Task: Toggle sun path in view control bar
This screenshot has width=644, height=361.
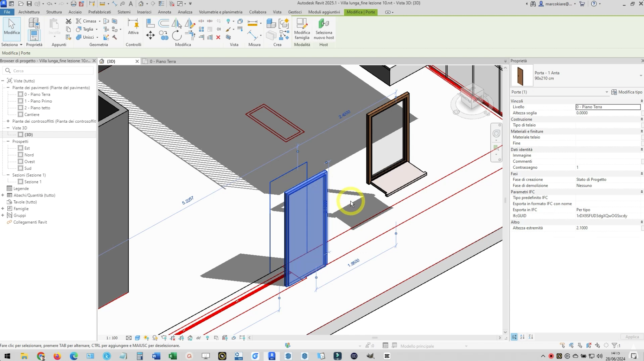Action: point(146,338)
